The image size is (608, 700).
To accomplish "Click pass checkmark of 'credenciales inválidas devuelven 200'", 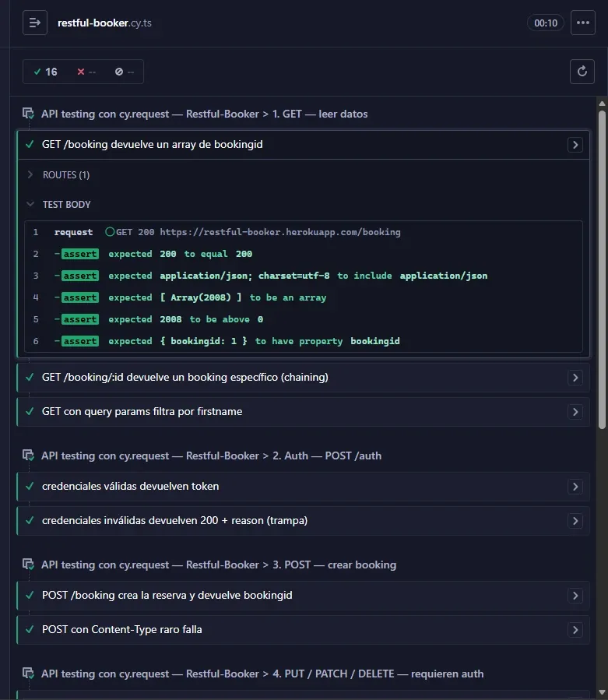I will click(30, 521).
